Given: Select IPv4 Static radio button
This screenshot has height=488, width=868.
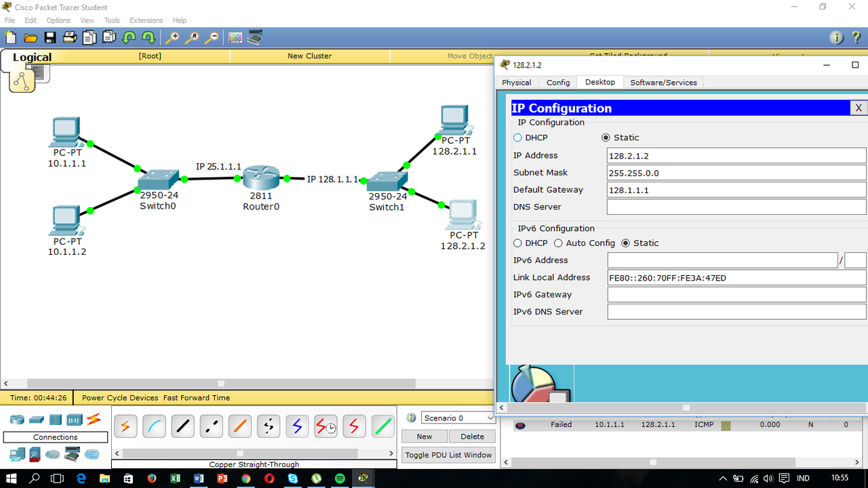Looking at the screenshot, I should tap(606, 138).
